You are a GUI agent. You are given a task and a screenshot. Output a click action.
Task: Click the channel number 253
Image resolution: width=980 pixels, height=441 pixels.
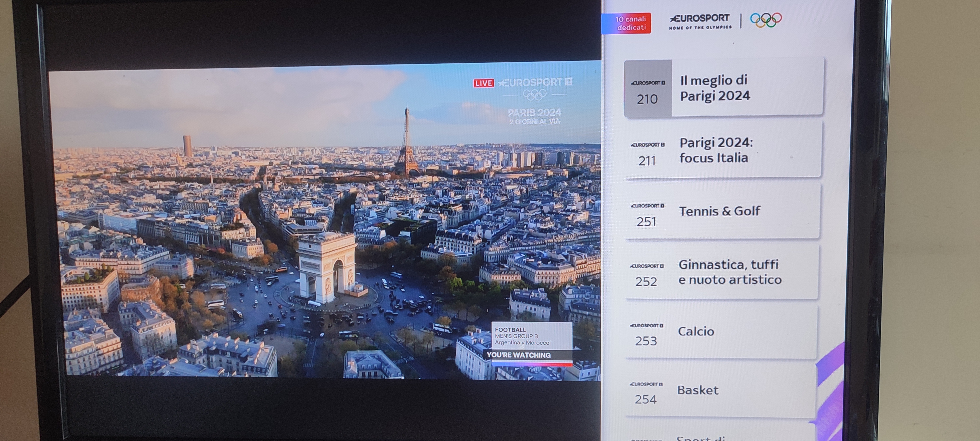[x=646, y=341]
